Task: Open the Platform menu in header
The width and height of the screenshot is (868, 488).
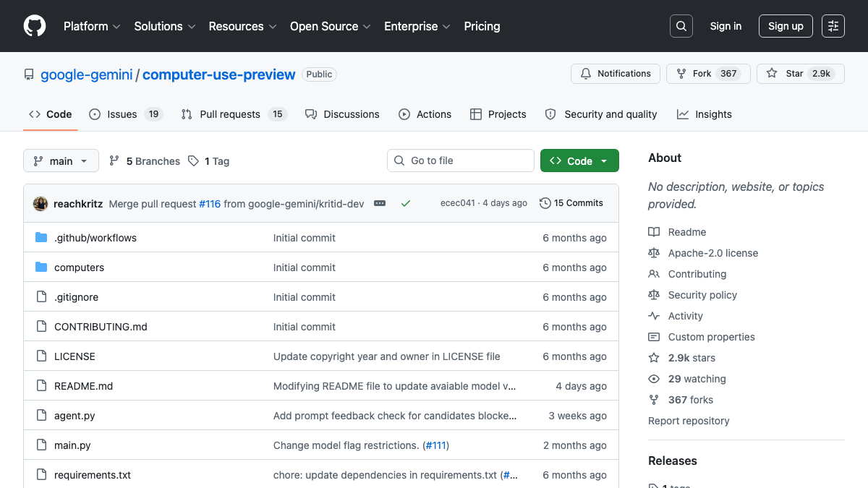Action: click(x=92, y=26)
